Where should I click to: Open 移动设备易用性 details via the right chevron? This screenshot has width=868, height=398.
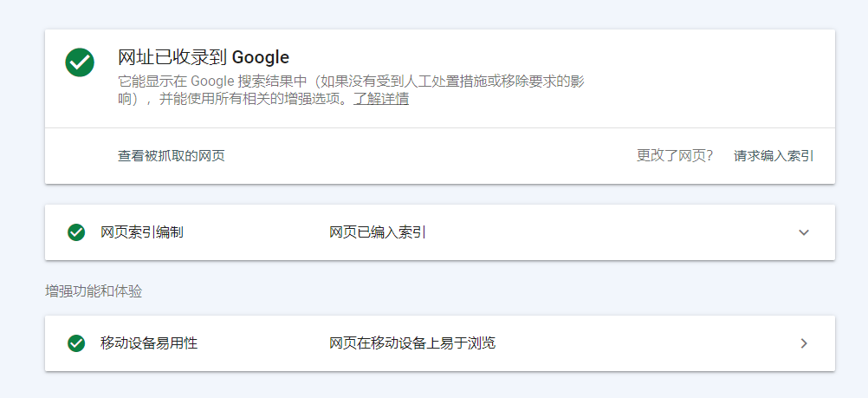click(x=804, y=343)
